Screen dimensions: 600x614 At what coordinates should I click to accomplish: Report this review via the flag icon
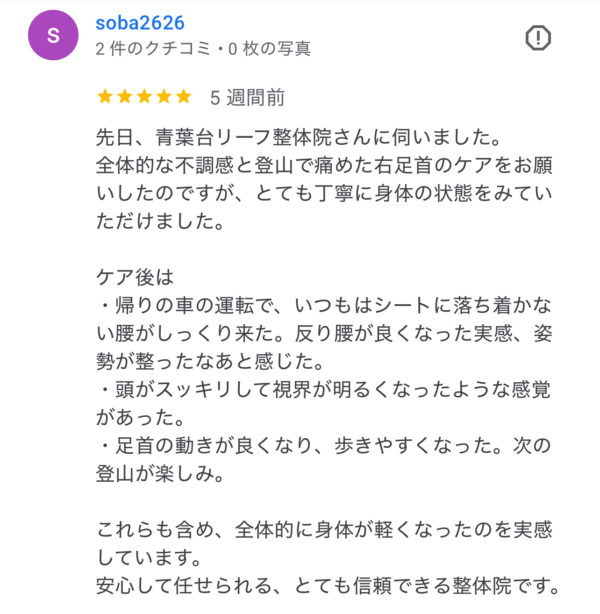pos(538,38)
